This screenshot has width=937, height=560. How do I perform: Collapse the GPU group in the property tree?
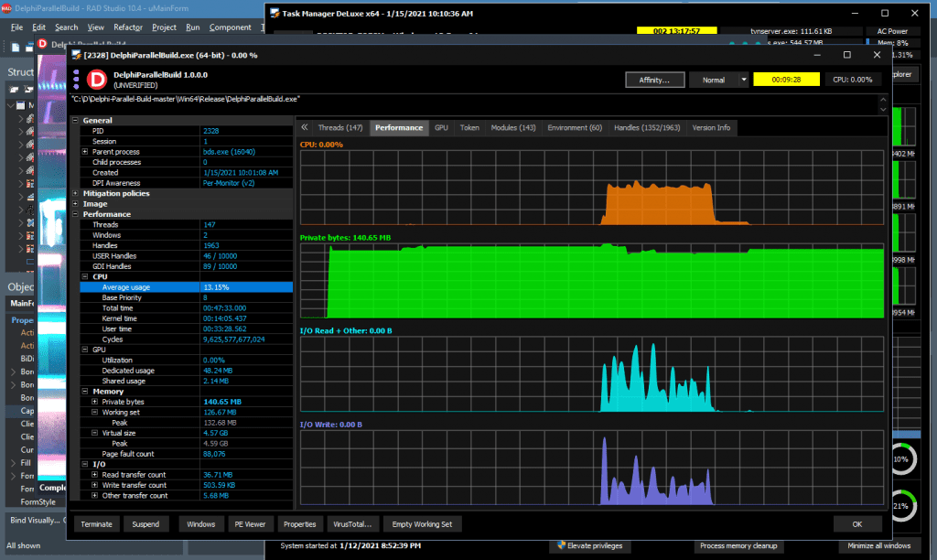tap(85, 350)
